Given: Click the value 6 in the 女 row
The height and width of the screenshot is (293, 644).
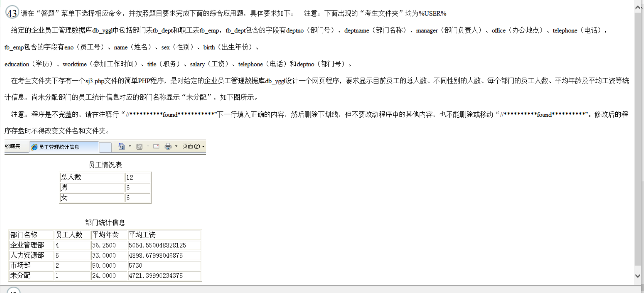Looking at the screenshot, I should click(x=138, y=198).
